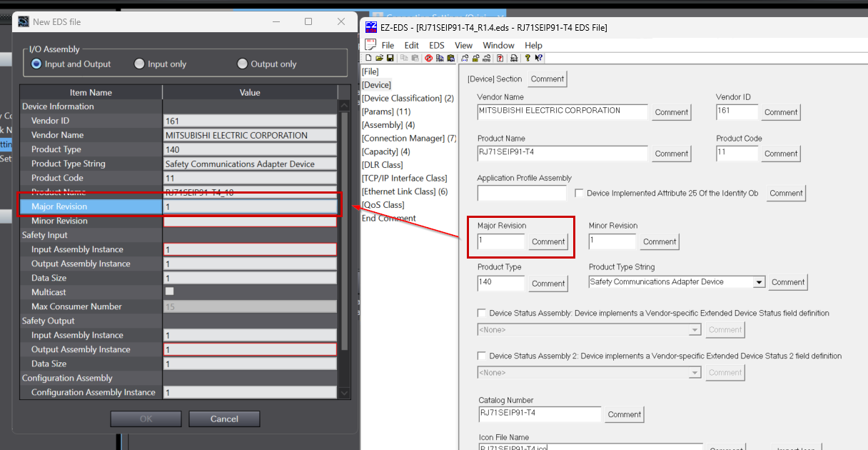The height and width of the screenshot is (450, 868).
Task: Select the [Ethernet Link Class] (6) tree item
Action: click(x=405, y=191)
